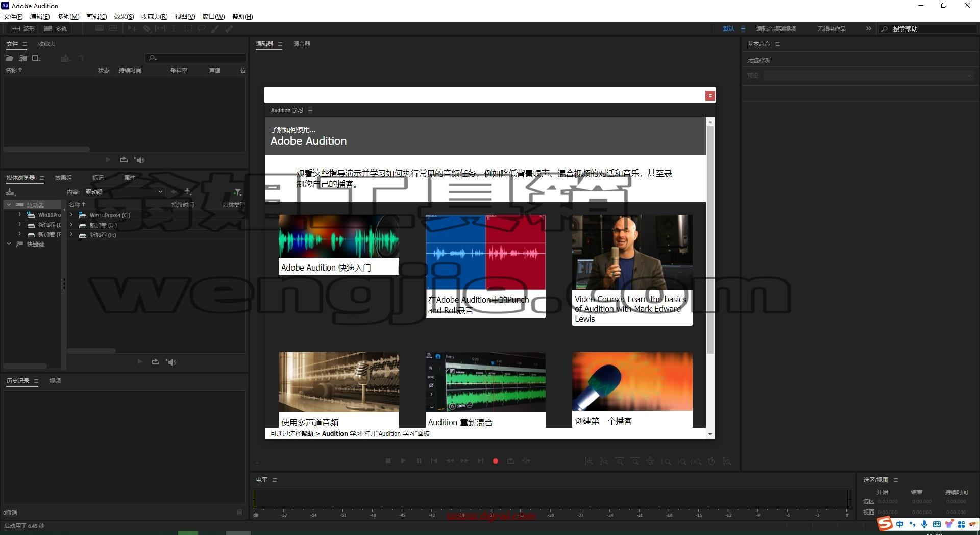Open Adobe Audition 快速入门 tutorial card

tap(338, 245)
